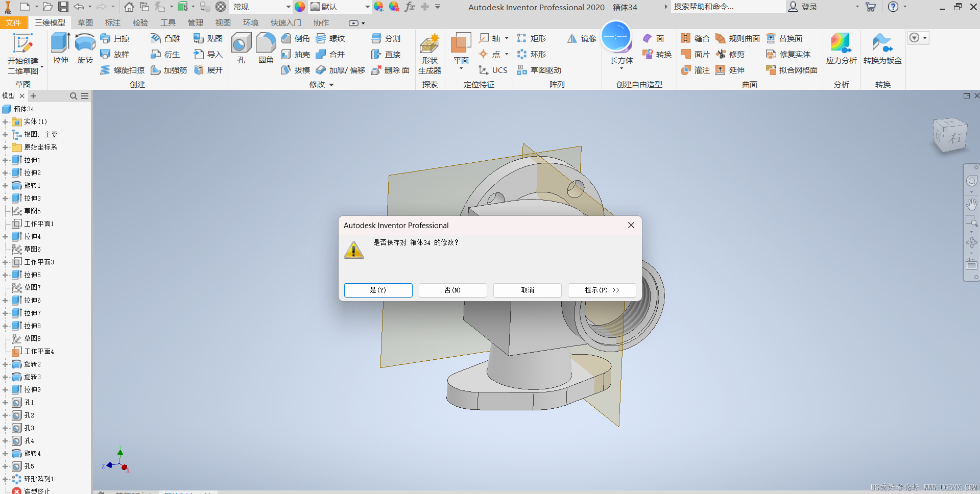Click the help question mark icon
Viewport: 980px width, 494px height.
coord(893,7)
